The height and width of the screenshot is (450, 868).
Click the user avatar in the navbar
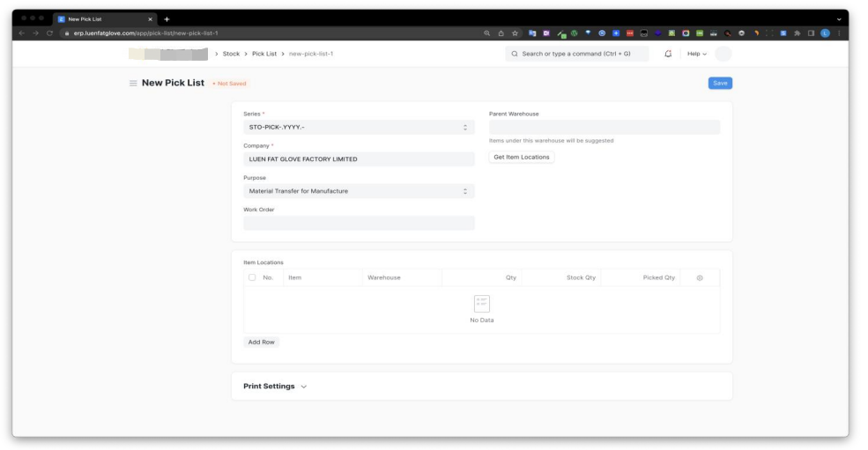(723, 54)
